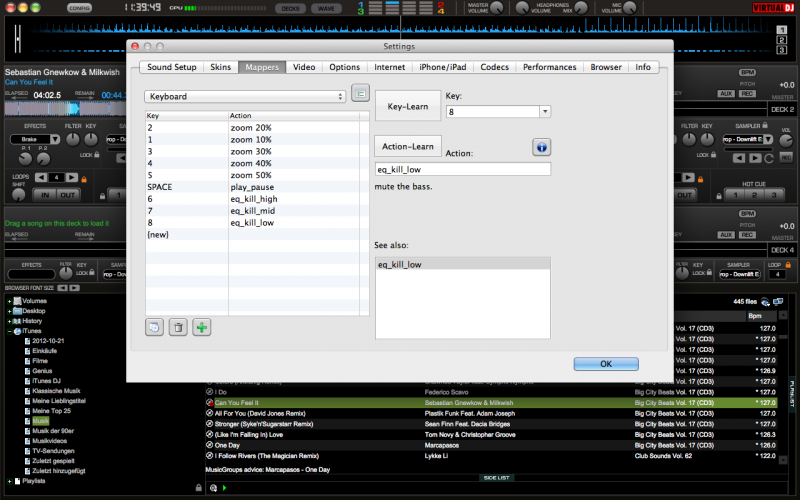Expand the History tree node
Viewport: 800px width, 500px height.
(9, 321)
